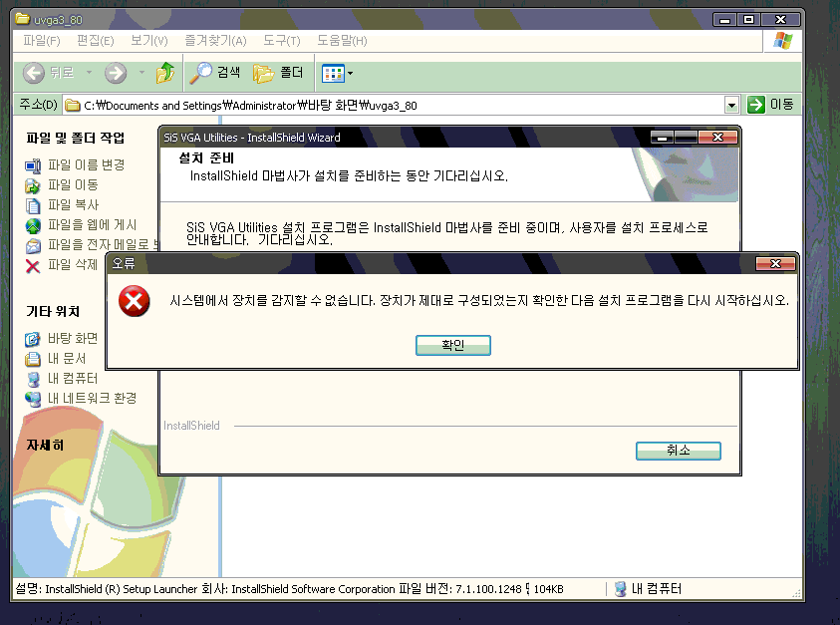Minimize the SiS VGA Utilities wizard window
Viewport: 840px width, 625px height.
(663, 138)
